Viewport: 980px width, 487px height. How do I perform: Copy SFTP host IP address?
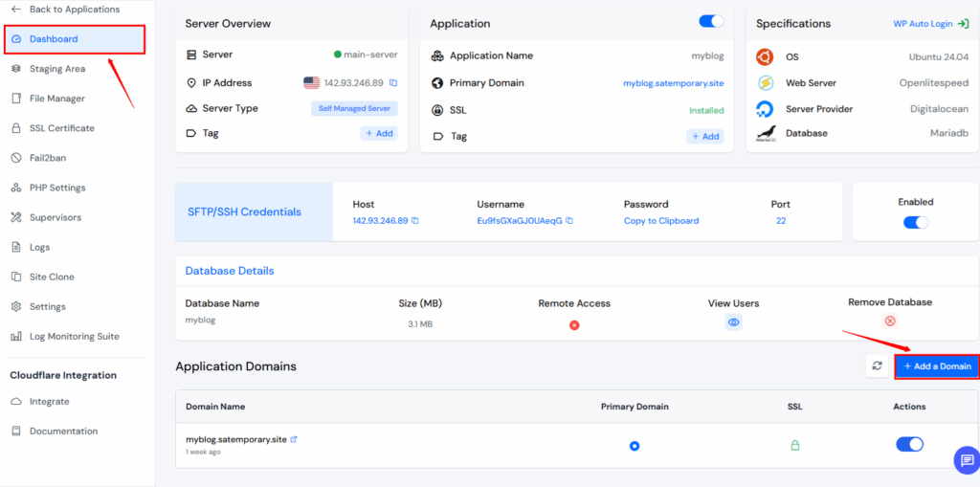tap(415, 221)
